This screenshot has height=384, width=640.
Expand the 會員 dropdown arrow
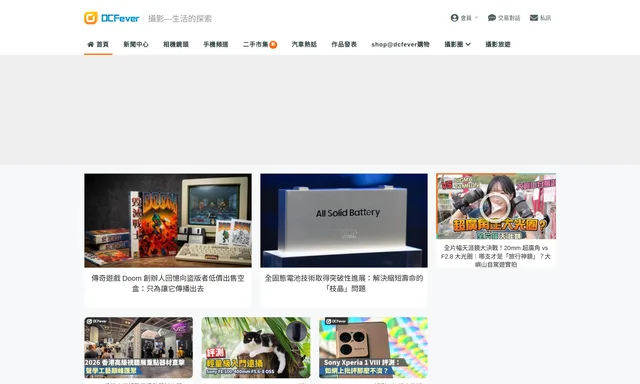(x=476, y=18)
